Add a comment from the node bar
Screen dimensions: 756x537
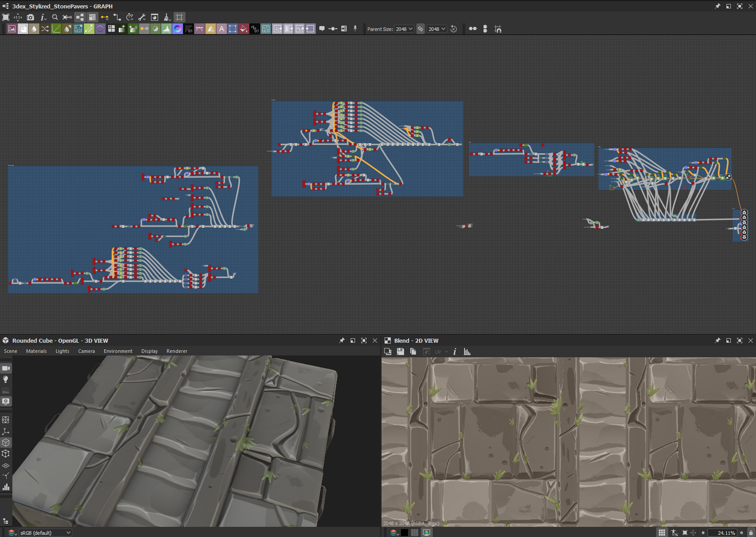click(322, 29)
